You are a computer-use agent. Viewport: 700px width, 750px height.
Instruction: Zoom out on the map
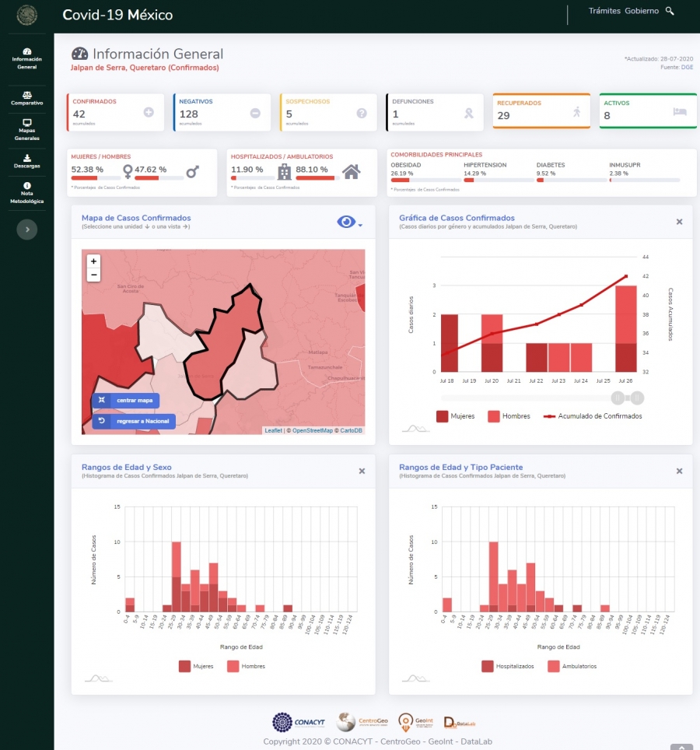click(x=93, y=275)
